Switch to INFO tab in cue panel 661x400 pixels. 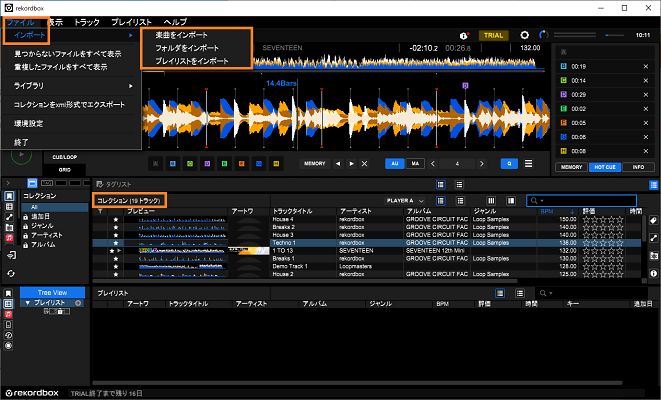(638, 167)
